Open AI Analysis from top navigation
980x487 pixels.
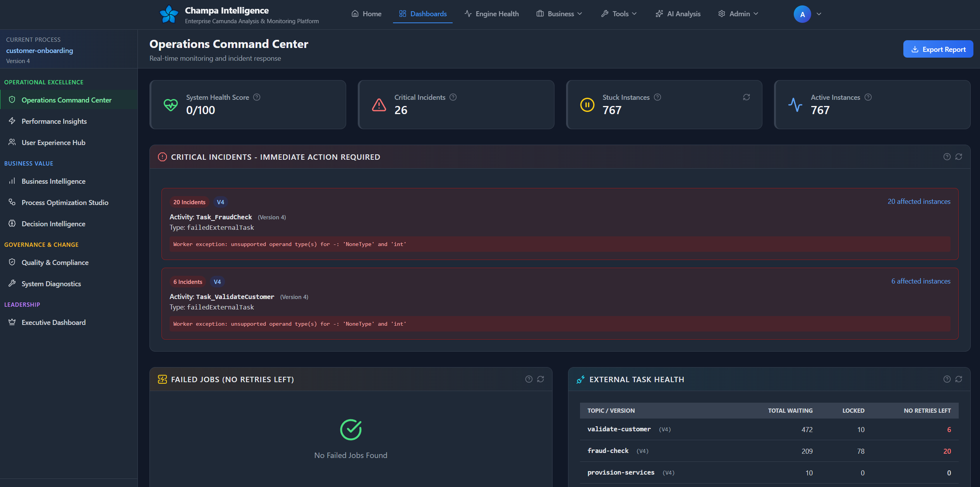(678, 14)
